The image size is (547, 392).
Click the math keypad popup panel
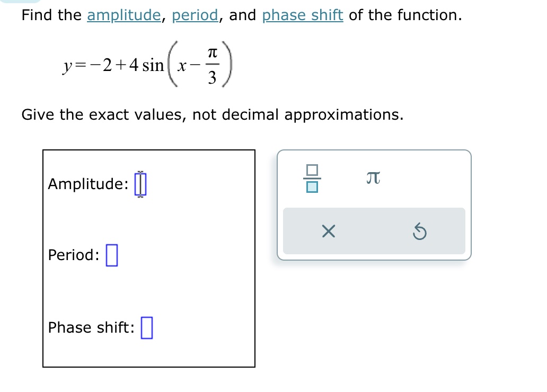pos(374,204)
